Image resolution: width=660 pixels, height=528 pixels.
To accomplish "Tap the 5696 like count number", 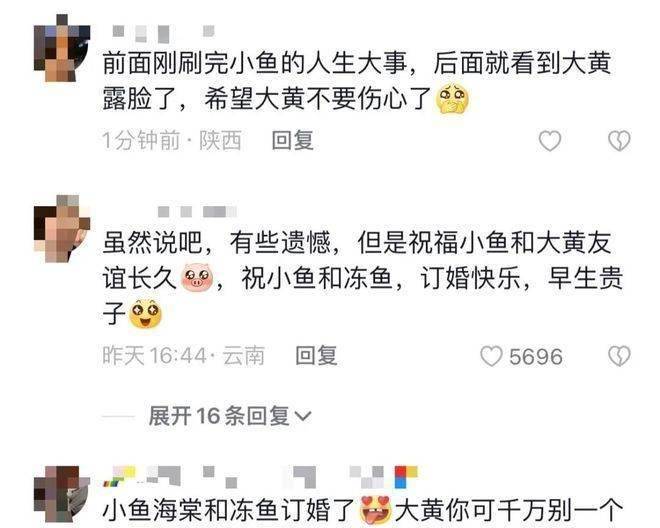I will [536, 357].
